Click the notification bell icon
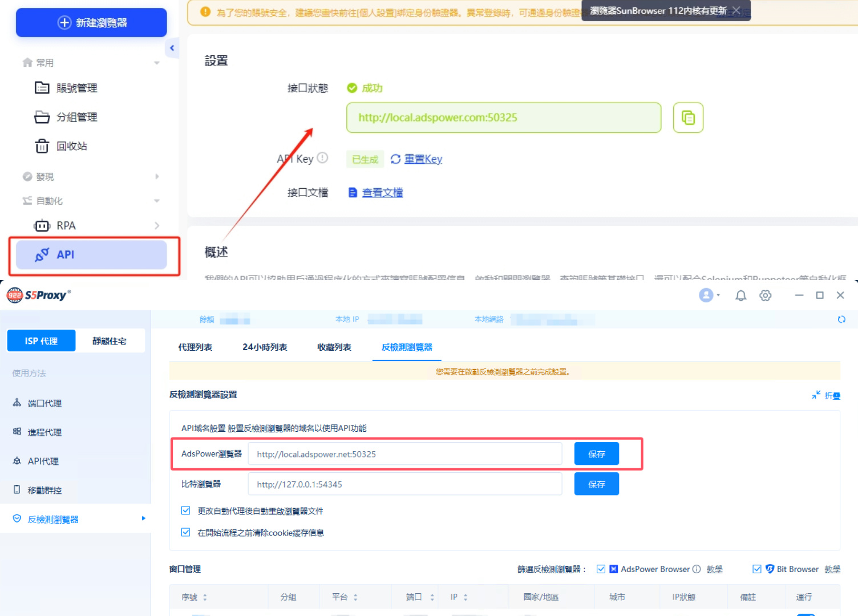Screen dimensions: 858x616 [740, 295]
